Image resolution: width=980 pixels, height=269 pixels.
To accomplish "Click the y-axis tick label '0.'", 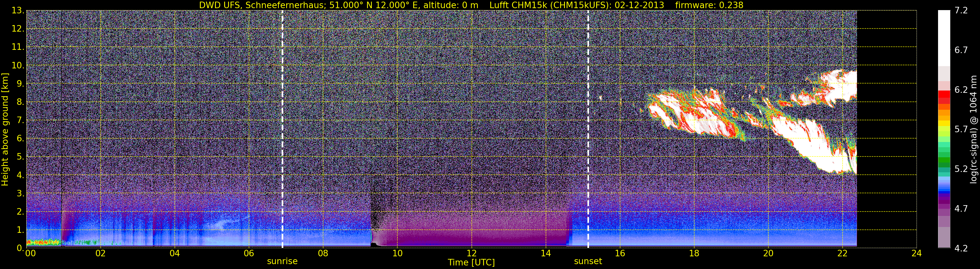I will point(20,248).
